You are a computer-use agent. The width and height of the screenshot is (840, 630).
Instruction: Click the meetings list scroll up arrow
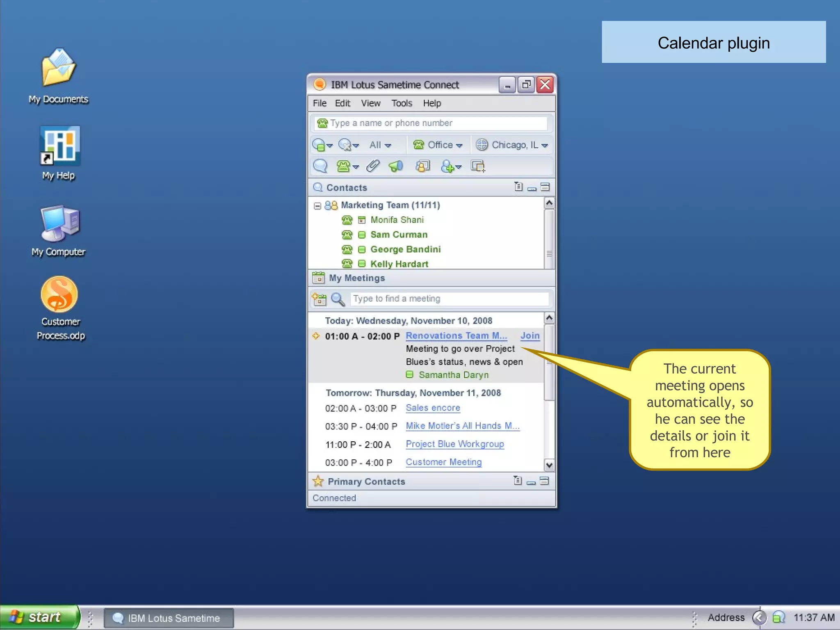(549, 318)
